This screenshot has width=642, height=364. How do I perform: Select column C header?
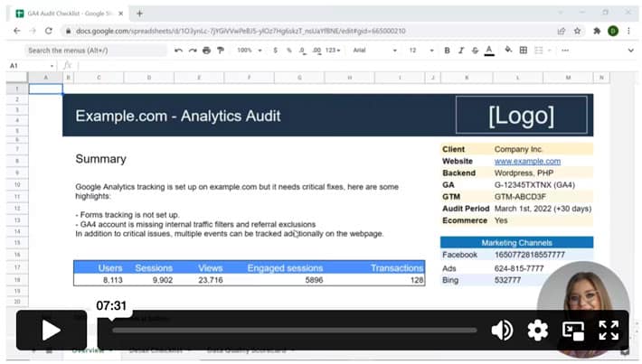(x=99, y=78)
